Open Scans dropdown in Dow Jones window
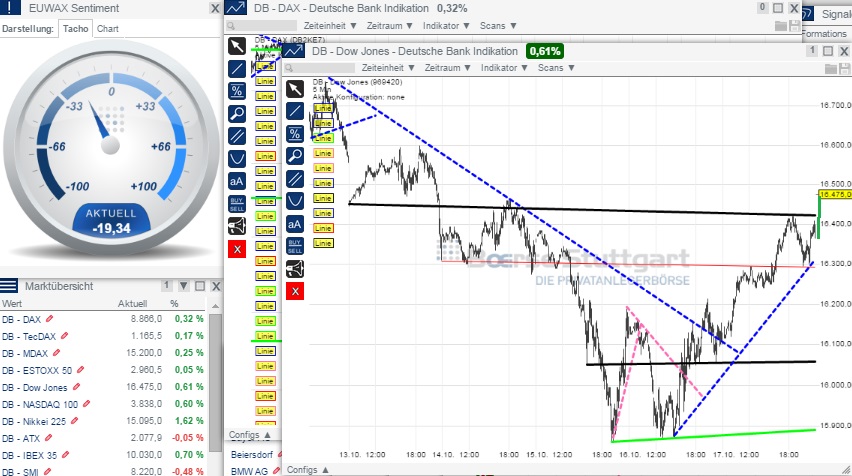 point(556,68)
